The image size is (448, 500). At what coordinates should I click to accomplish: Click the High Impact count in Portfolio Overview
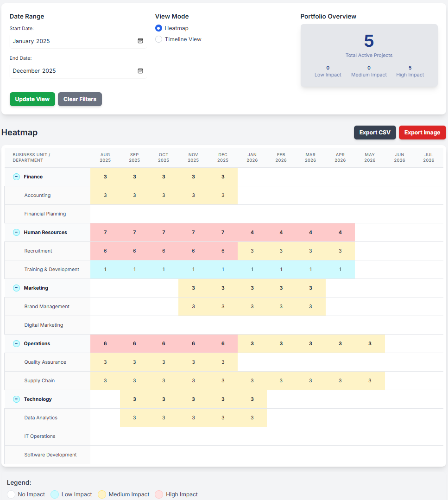point(410,68)
